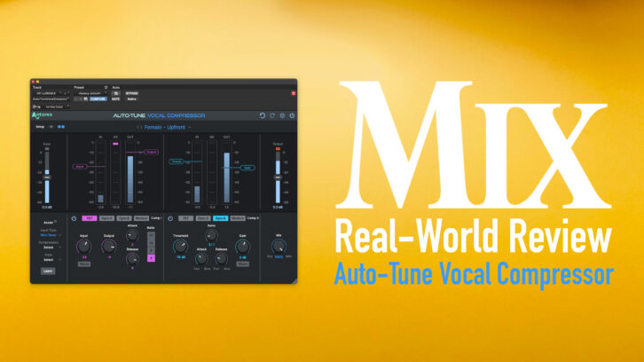Image resolution: width=644 pixels, height=362 pixels.
Task: Click the COMPARE button in host header
Action: [x=98, y=99]
